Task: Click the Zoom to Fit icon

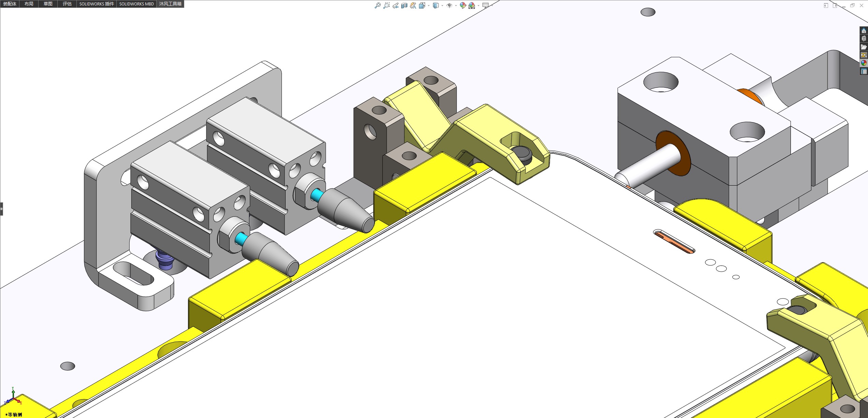Action: [x=377, y=5]
